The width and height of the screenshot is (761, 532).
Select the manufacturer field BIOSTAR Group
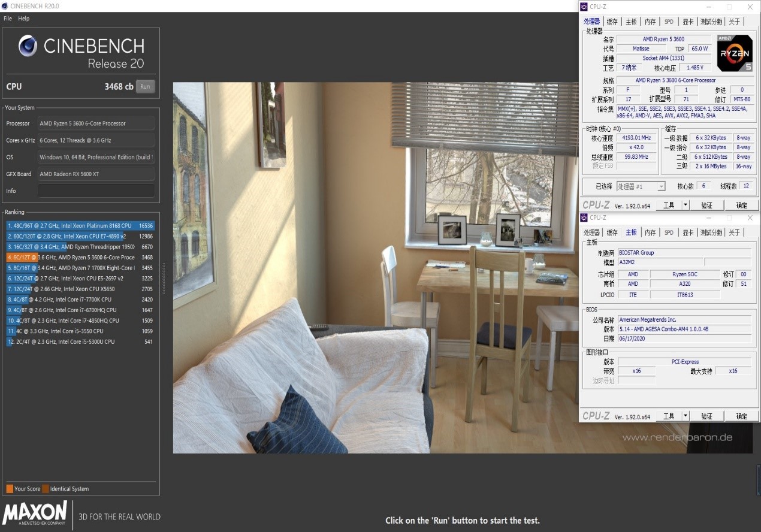684,253
